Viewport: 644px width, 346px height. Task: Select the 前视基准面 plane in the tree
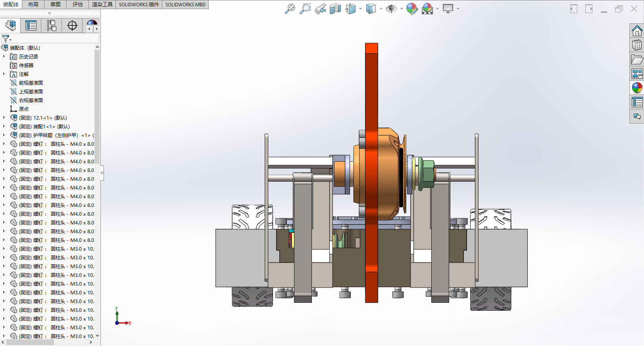point(31,83)
